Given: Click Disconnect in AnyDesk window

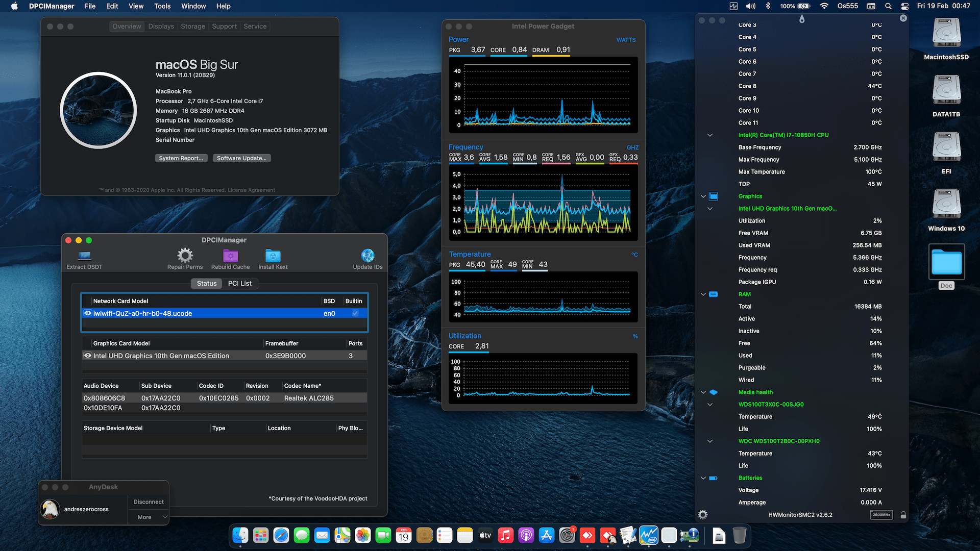Looking at the screenshot, I should point(149,502).
